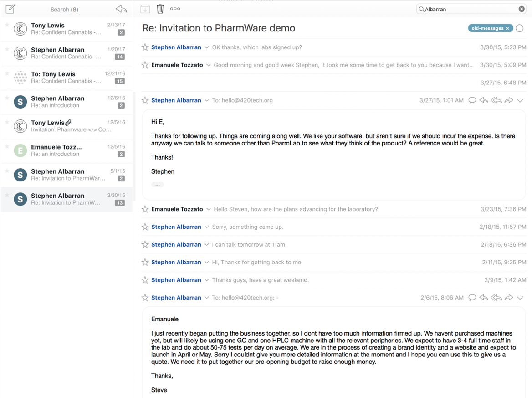
Task: Expand recipient details of 3/27/15 1:01 AM message
Action: 207,100
